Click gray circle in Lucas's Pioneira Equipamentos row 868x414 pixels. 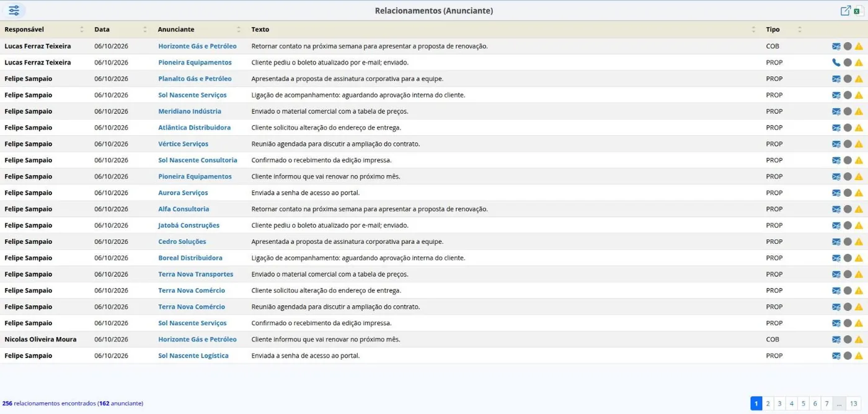(x=848, y=63)
